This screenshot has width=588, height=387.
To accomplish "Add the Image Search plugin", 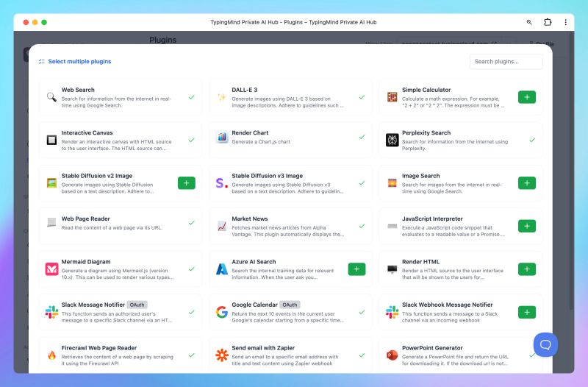I will (x=527, y=183).
